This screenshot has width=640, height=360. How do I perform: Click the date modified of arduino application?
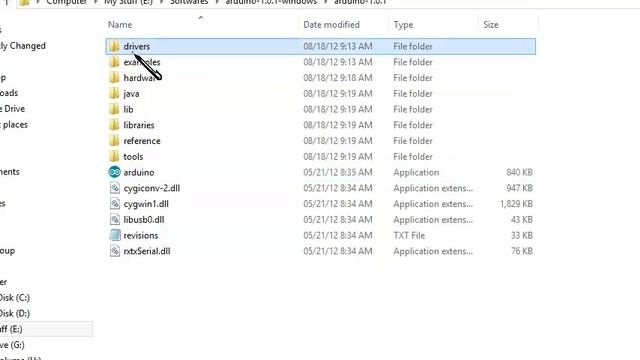coord(338,172)
